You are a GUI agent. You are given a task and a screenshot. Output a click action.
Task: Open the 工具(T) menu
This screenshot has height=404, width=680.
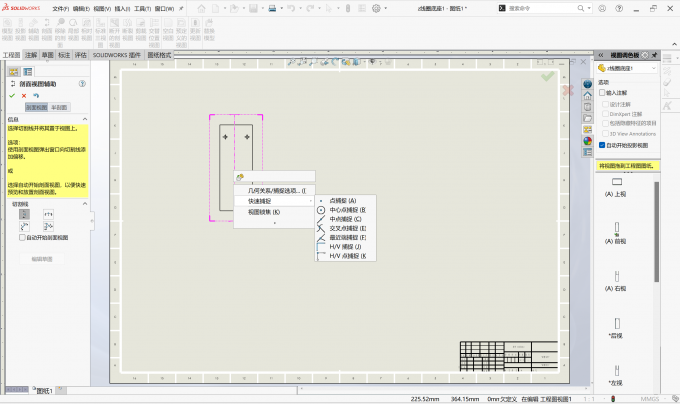point(142,9)
